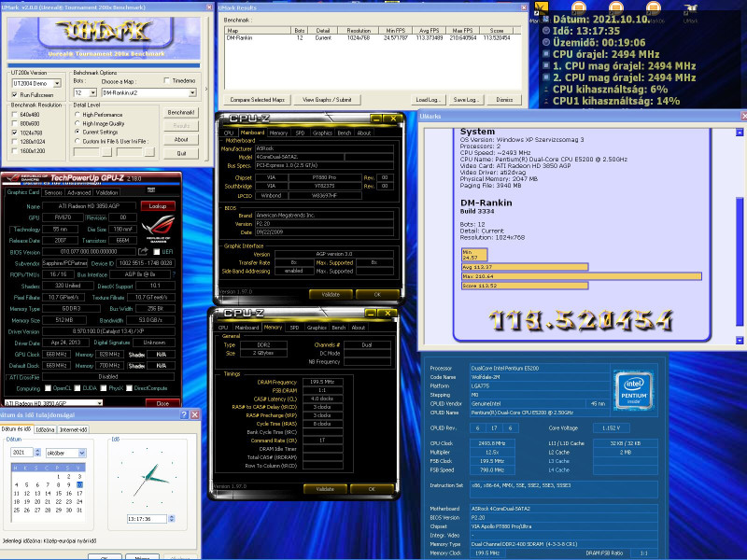This screenshot has height=560, width=747.
Task: Toggle Run Fullscreen checkbox
Action: tap(14, 95)
